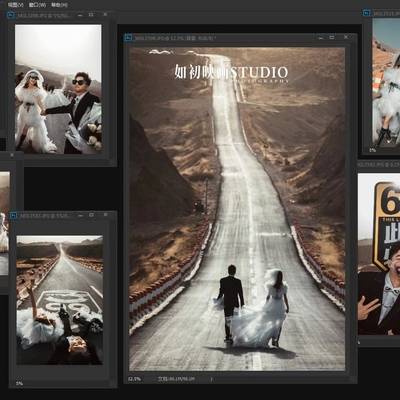This screenshot has height=400, width=400.
Task: Maximize the sunglasses couple document window
Action: pyautogui.click(x=91, y=15)
